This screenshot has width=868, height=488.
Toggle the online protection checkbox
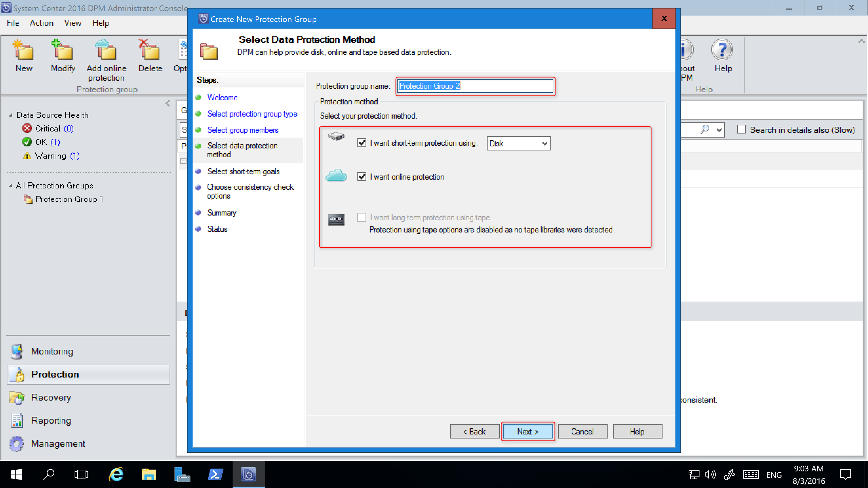362,177
